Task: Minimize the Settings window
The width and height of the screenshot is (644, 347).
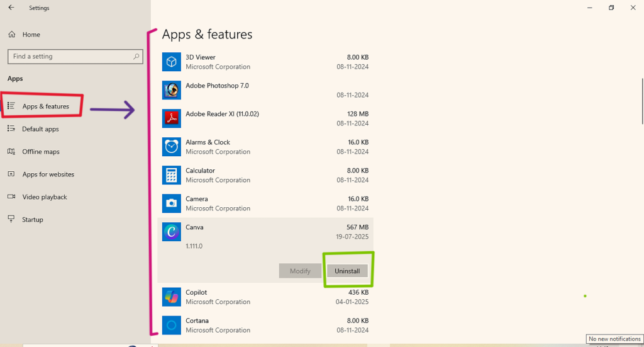Action: click(x=590, y=8)
